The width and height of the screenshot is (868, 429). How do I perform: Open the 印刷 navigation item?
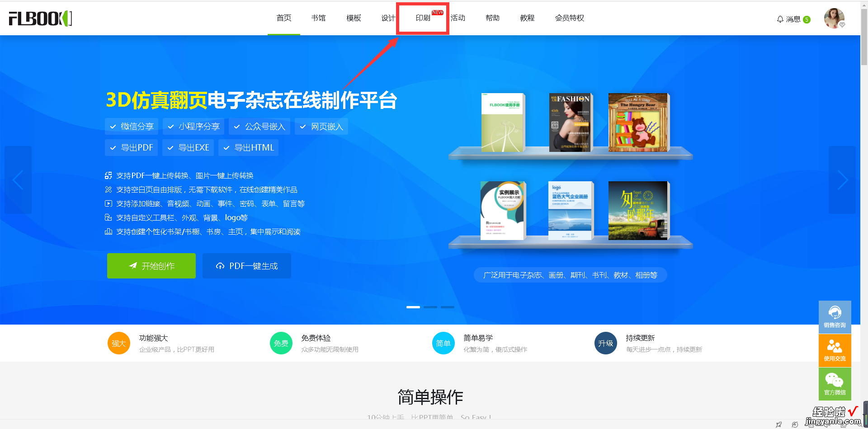pyautogui.click(x=423, y=18)
